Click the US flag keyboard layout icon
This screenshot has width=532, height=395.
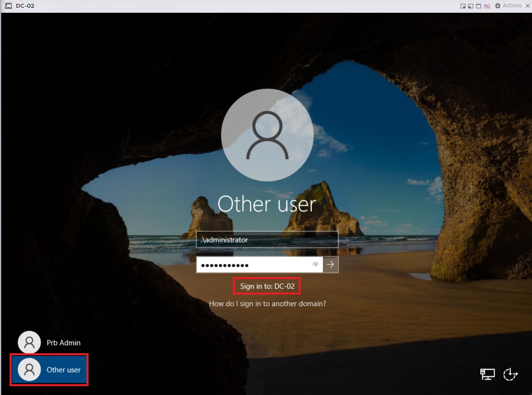click(487, 6)
